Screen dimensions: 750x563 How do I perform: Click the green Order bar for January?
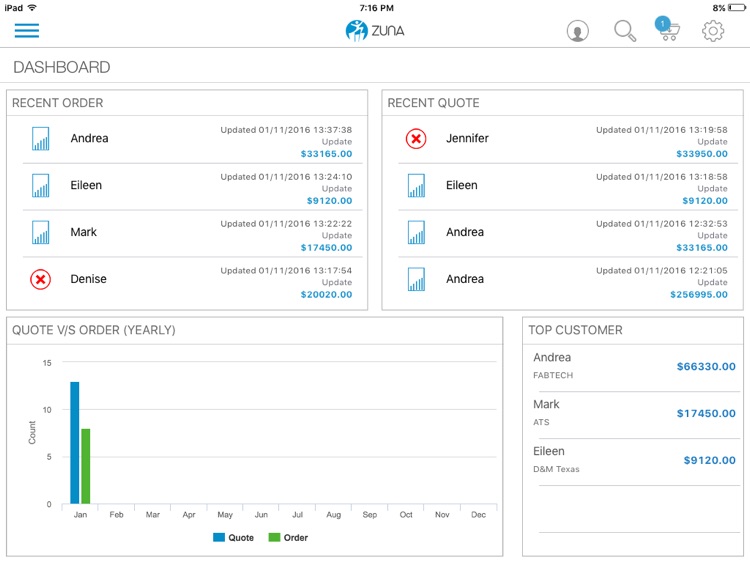(86, 466)
